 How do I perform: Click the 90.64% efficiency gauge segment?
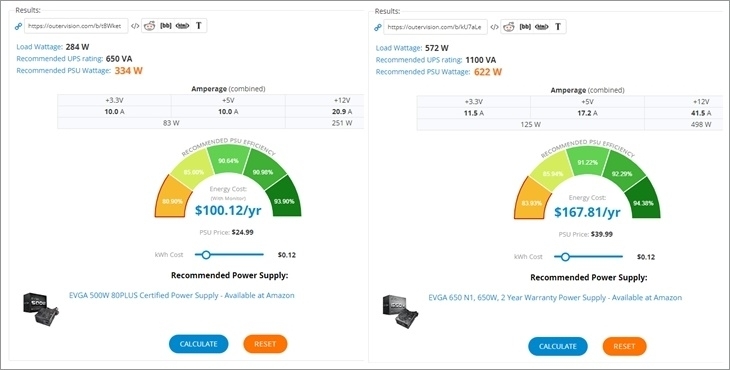228,160
